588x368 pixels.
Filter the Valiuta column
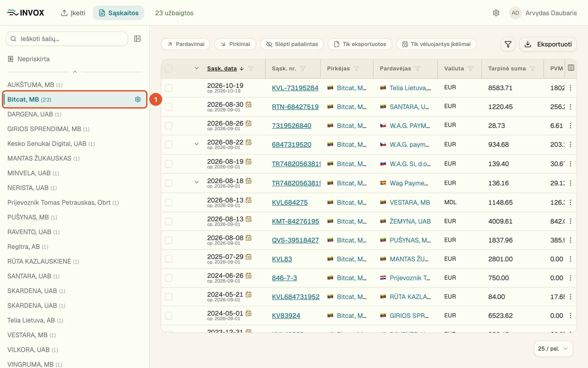click(x=470, y=69)
